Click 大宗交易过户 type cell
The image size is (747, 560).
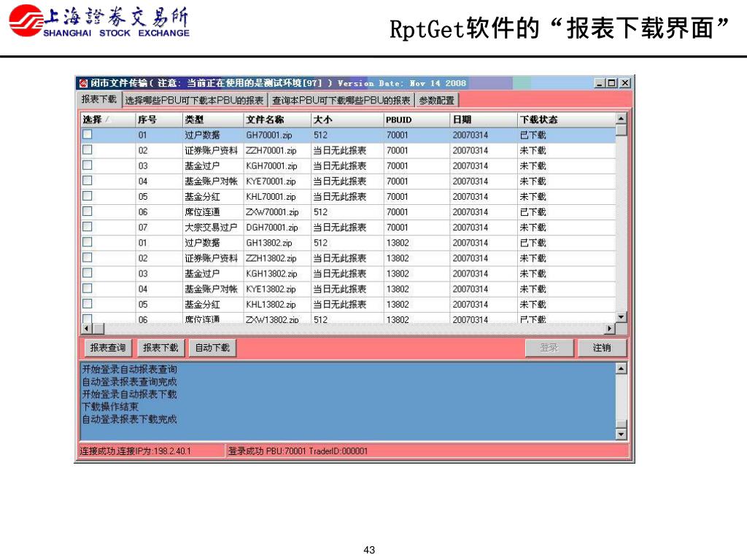[211, 227]
